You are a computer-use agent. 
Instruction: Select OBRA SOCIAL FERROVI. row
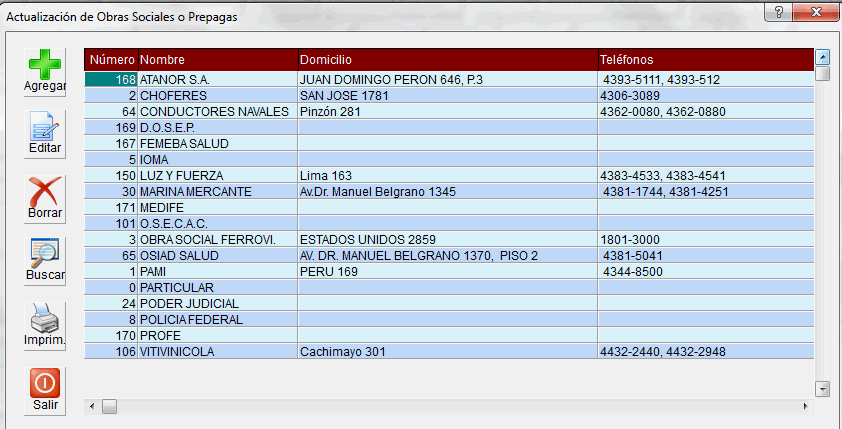pos(449,240)
